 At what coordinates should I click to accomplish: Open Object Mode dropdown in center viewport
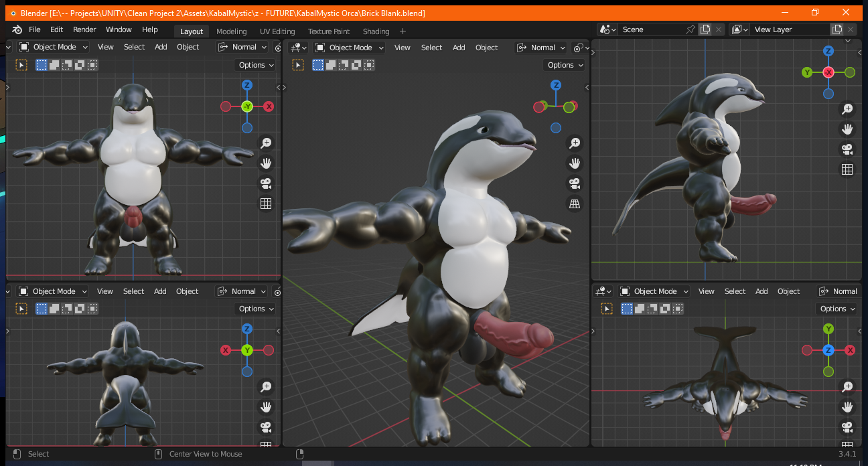tap(350, 48)
